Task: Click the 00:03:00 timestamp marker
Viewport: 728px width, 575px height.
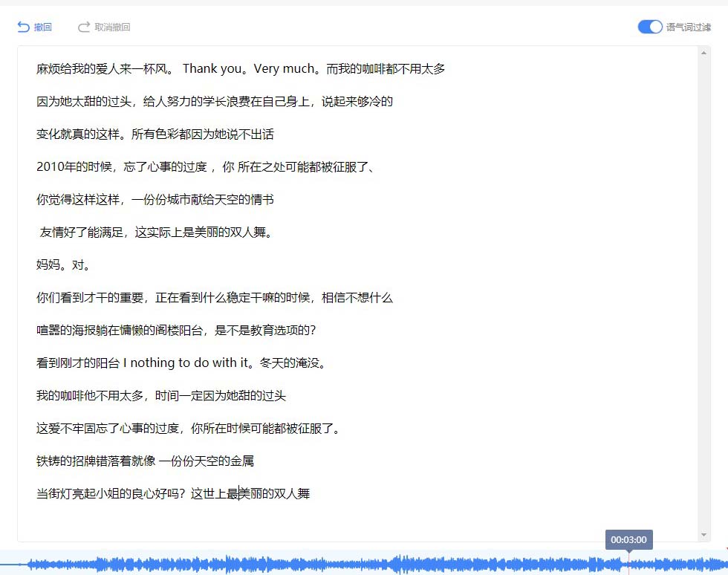Action: tap(628, 539)
